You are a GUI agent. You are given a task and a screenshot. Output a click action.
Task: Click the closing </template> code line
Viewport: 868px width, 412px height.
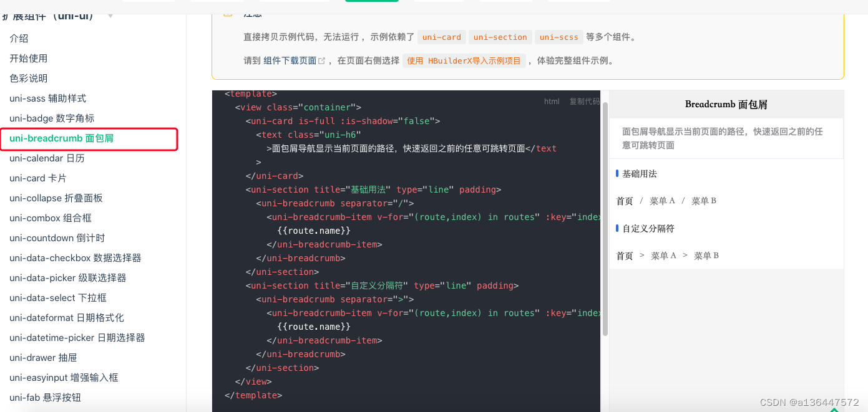(253, 395)
